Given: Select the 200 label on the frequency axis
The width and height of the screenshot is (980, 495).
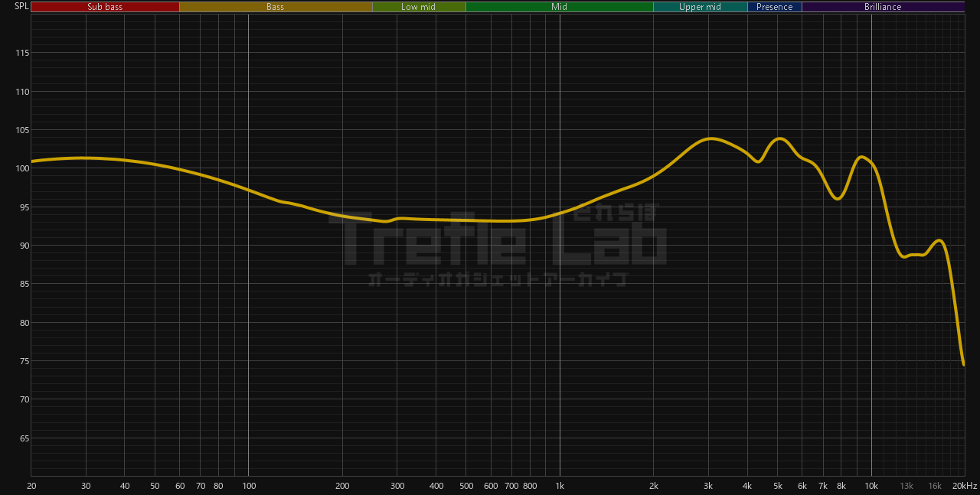Looking at the screenshot, I should (342, 486).
